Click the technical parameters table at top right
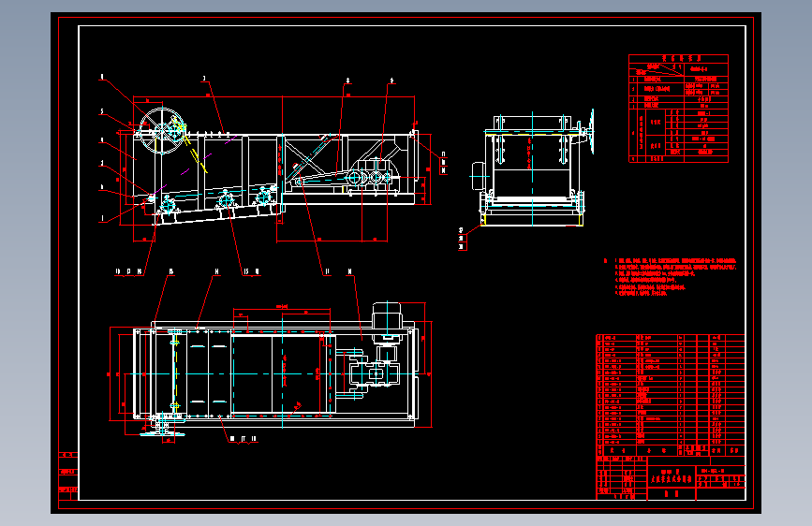Image resolution: width=812 pixels, height=526 pixels. point(678,109)
